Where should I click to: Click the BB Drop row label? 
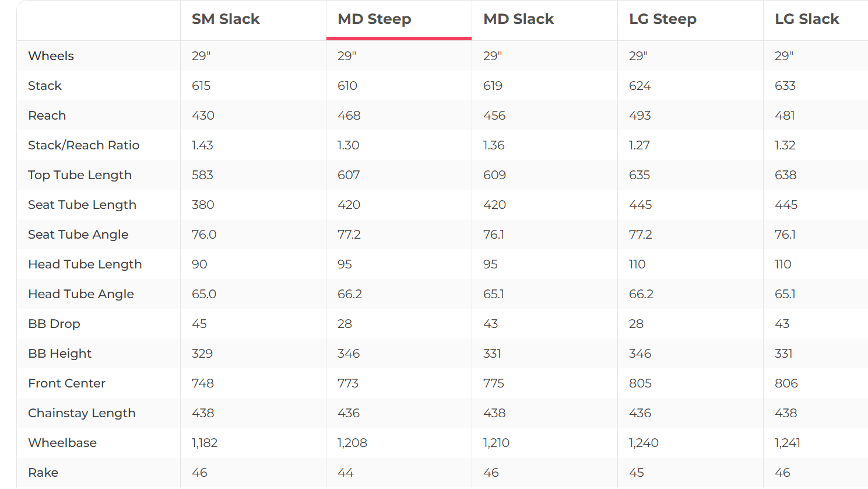(x=54, y=324)
